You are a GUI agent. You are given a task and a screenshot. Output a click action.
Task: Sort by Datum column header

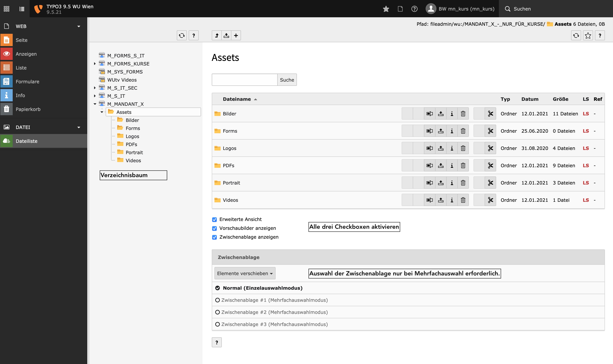click(x=530, y=99)
